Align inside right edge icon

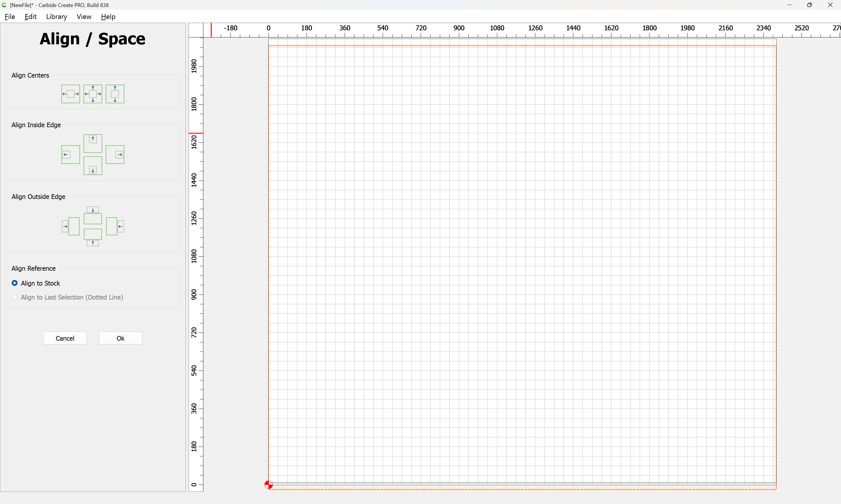115,155
